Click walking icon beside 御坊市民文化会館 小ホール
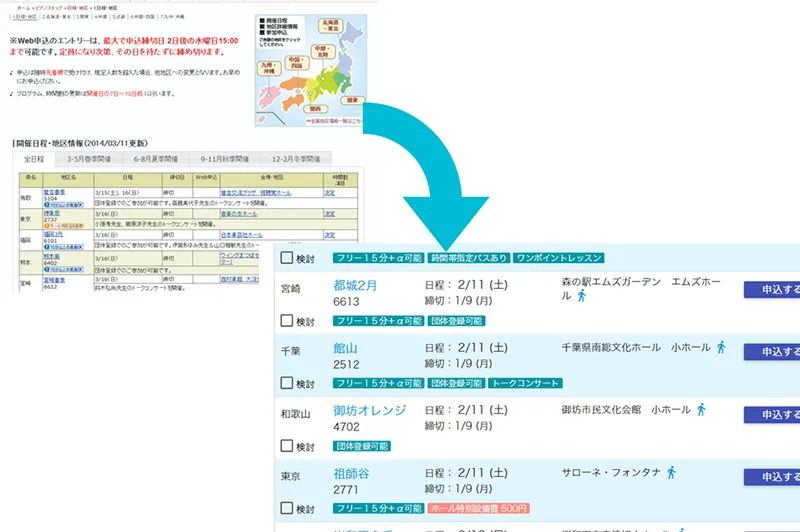800x532 pixels. [701, 409]
